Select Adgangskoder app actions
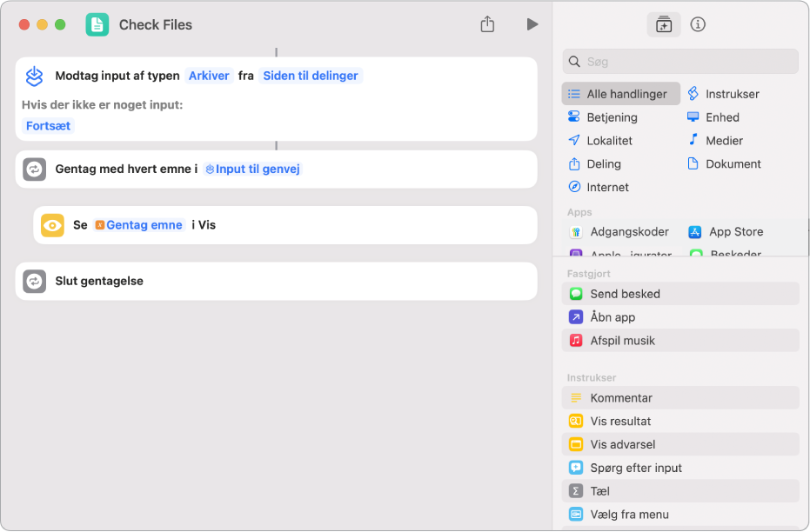Viewport: 810px width, 532px height. [619, 232]
